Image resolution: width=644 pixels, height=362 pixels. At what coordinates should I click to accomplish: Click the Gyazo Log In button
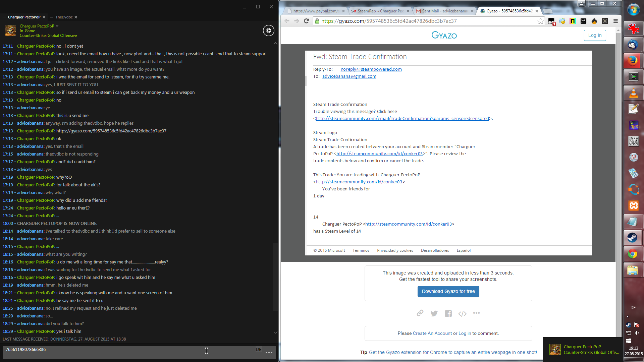click(595, 35)
